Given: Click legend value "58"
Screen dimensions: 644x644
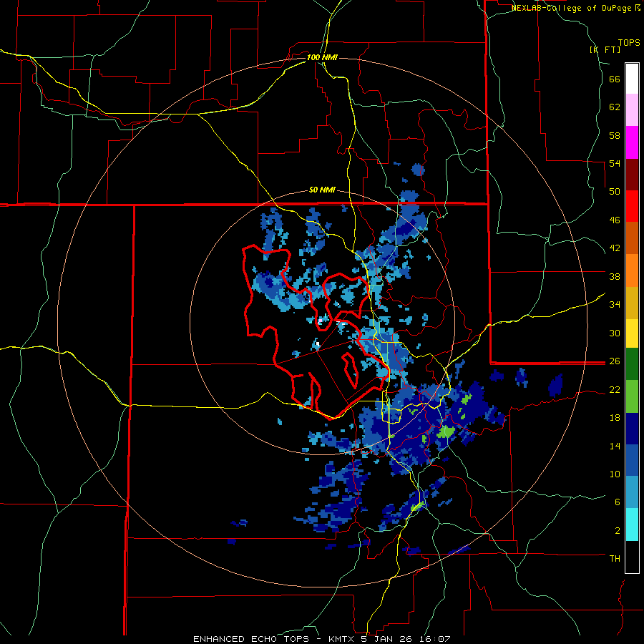Looking at the screenshot, I should pyautogui.click(x=615, y=135).
